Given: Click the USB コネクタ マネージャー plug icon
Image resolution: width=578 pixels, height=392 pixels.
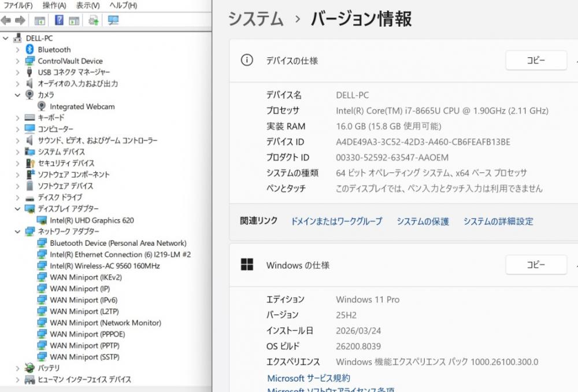Looking at the screenshot, I should (x=29, y=72).
